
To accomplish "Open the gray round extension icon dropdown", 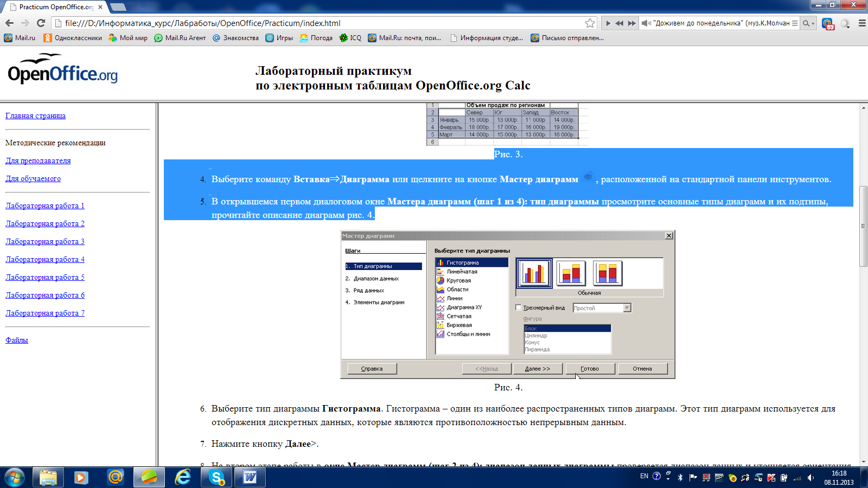I will pos(845,23).
